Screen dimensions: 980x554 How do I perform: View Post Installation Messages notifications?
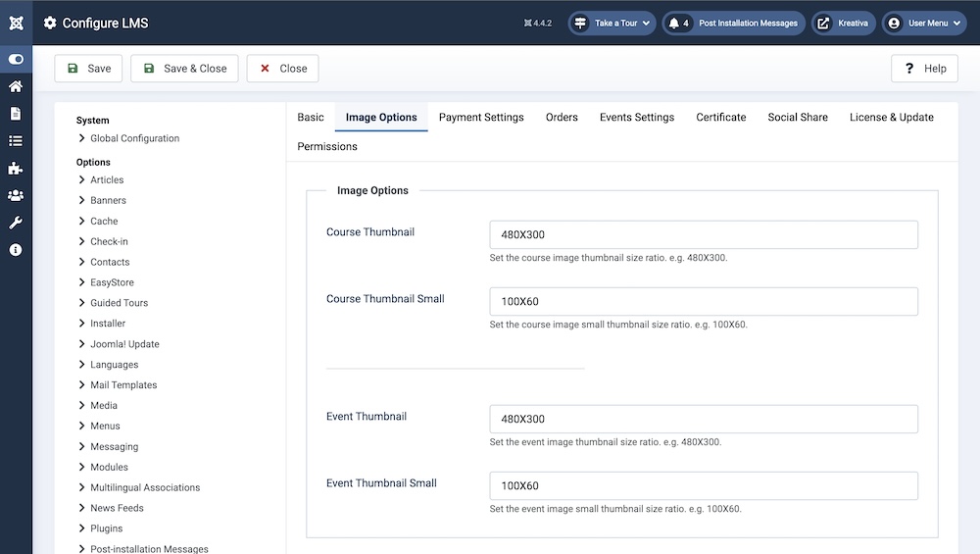pyautogui.click(x=734, y=23)
